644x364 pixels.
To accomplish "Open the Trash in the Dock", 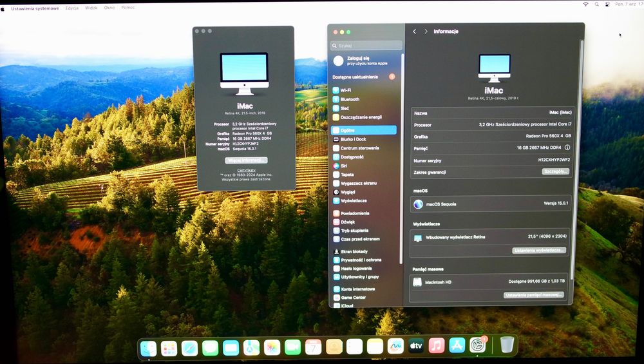I will [507, 344].
